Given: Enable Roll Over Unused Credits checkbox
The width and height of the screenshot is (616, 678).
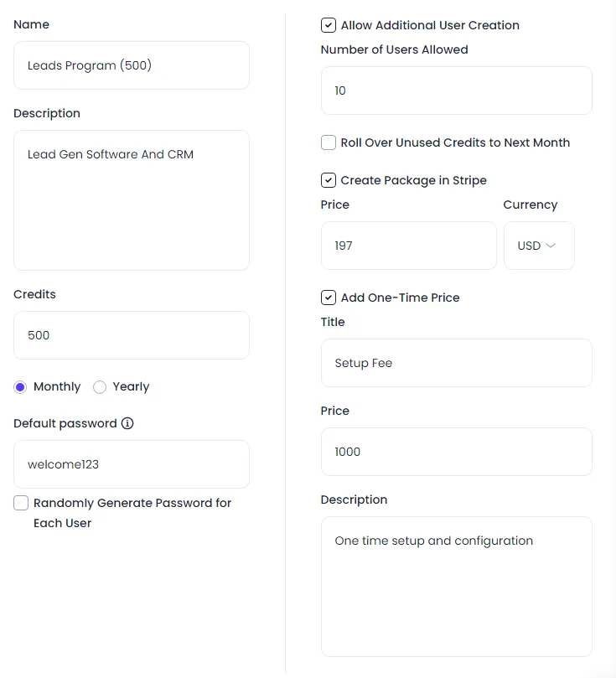Looking at the screenshot, I should (x=329, y=142).
